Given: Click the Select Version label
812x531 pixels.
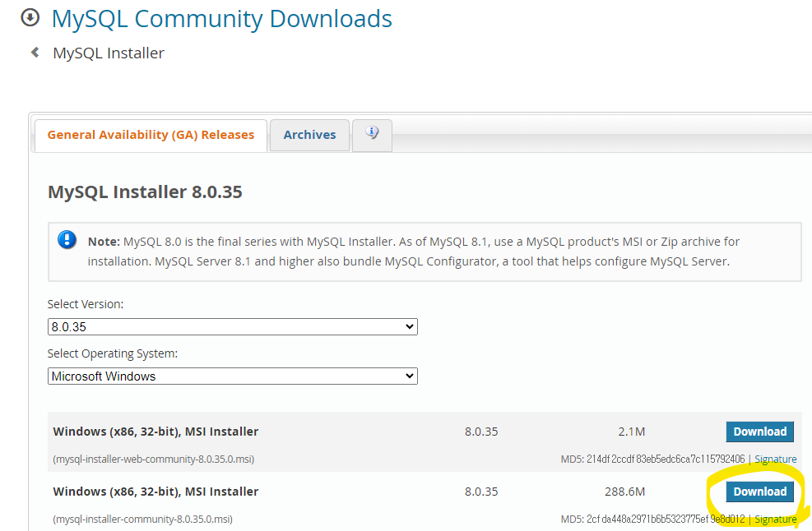Looking at the screenshot, I should (86, 304).
